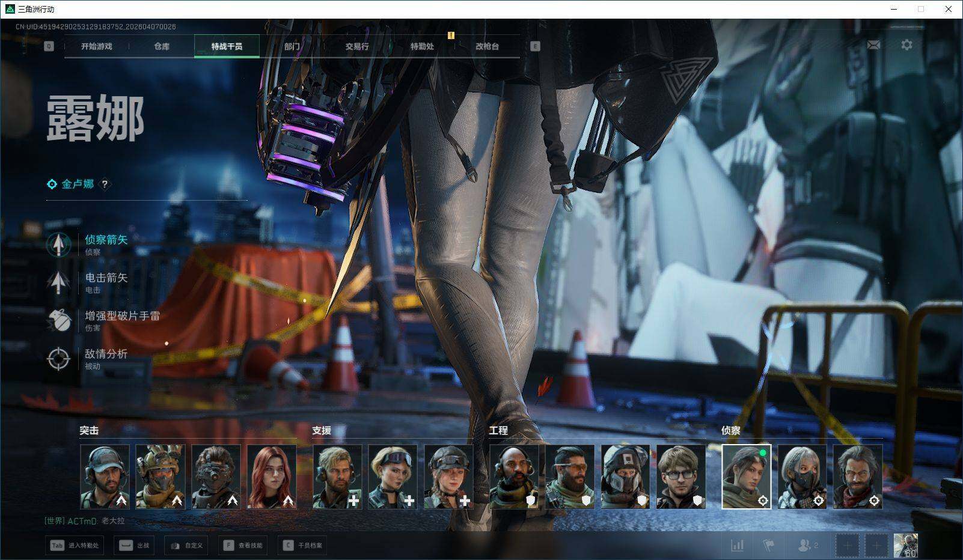Select the braided support operator with helmet

tap(448, 476)
